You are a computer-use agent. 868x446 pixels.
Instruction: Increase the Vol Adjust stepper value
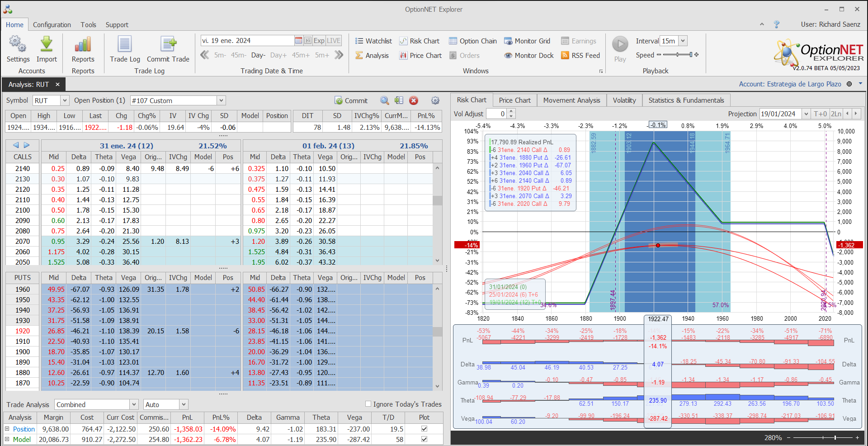pyautogui.click(x=511, y=111)
